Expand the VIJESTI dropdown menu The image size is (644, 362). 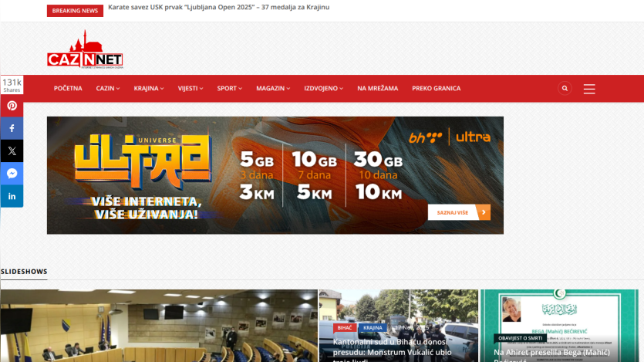(191, 88)
